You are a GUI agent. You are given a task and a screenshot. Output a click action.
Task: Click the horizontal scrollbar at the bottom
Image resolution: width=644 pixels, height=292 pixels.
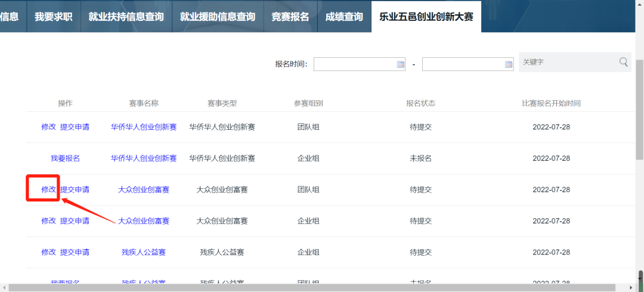tap(298, 288)
